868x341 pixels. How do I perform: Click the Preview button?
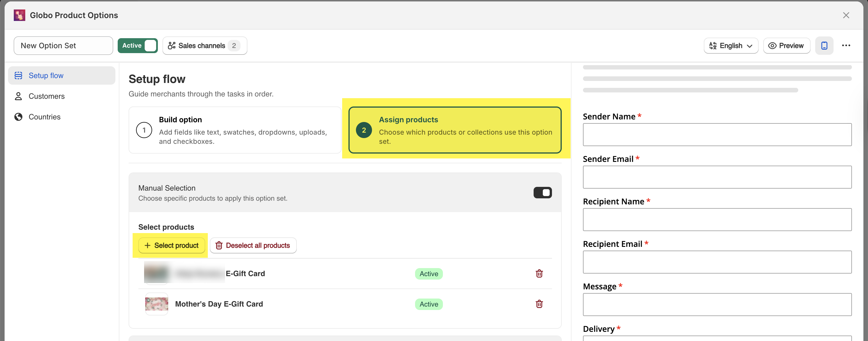(786, 45)
